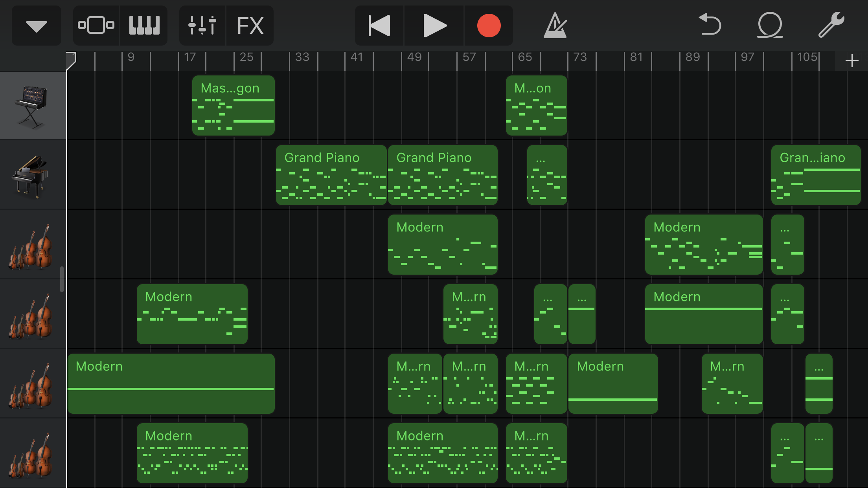
Task: Toggle the metronome
Action: tap(555, 26)
